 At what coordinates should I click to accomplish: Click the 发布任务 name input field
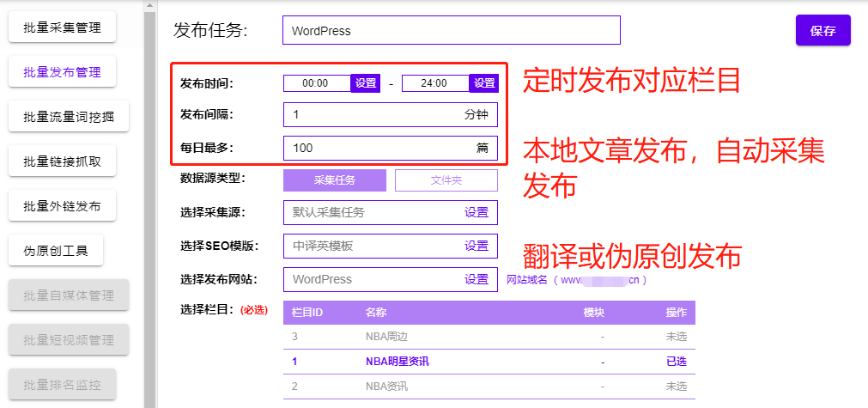tap(451, 30)
